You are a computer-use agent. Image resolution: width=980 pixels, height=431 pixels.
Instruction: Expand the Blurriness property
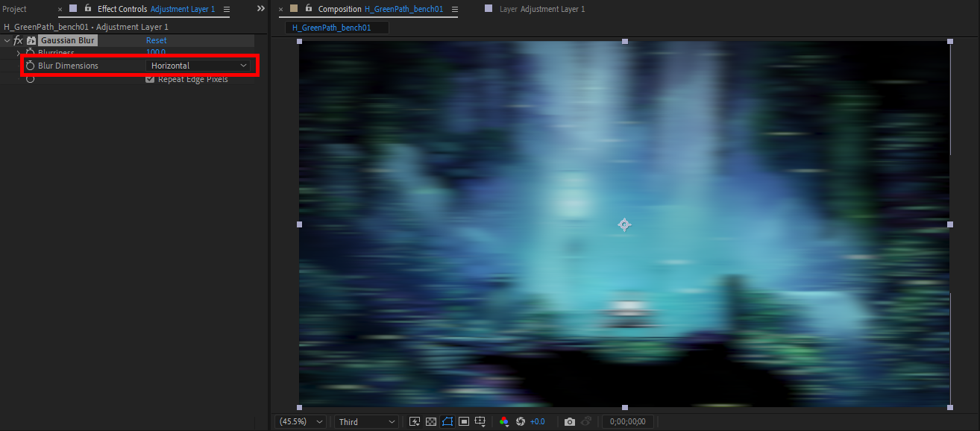pos(18,53)
